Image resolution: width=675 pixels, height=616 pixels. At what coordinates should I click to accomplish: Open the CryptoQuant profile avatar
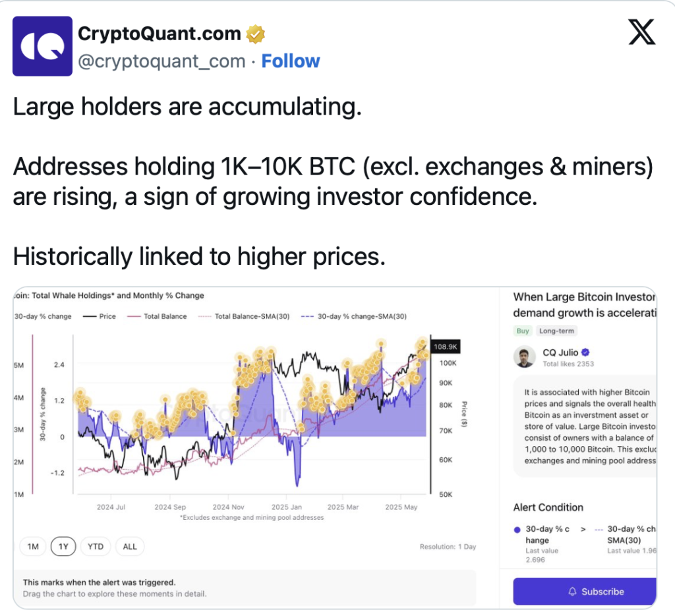pyautogui.click(x=42, y=46)
